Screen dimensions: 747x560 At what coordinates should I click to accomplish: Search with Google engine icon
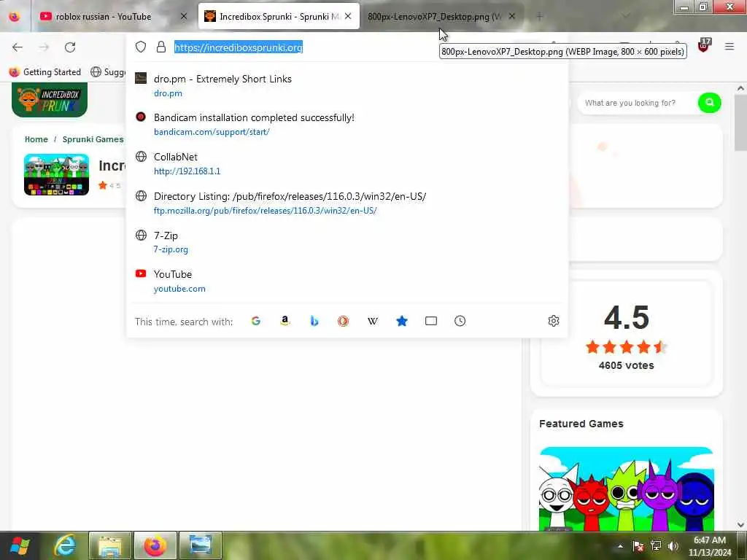click(256, 321)
